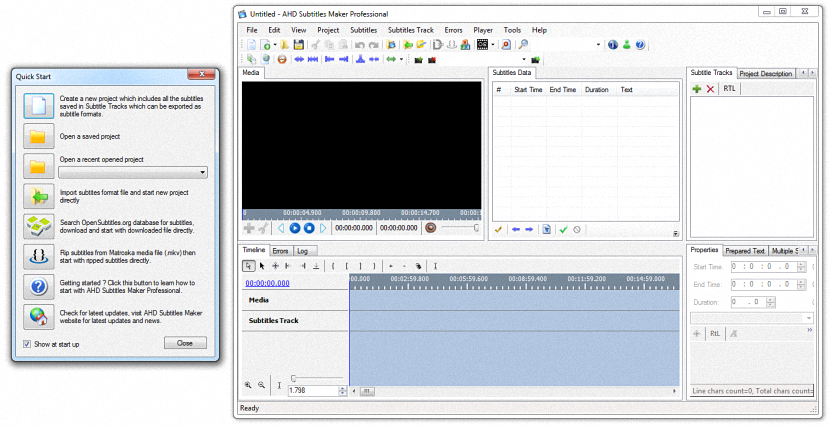
Task: Open the Subtitles Track menu
Action: tap(411, 30)
